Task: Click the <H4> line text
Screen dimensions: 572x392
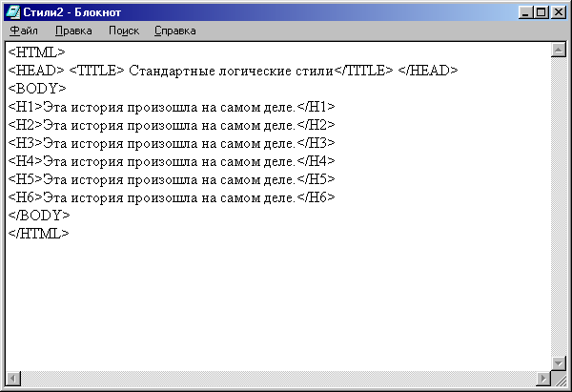Action: (x=172, y=161)
